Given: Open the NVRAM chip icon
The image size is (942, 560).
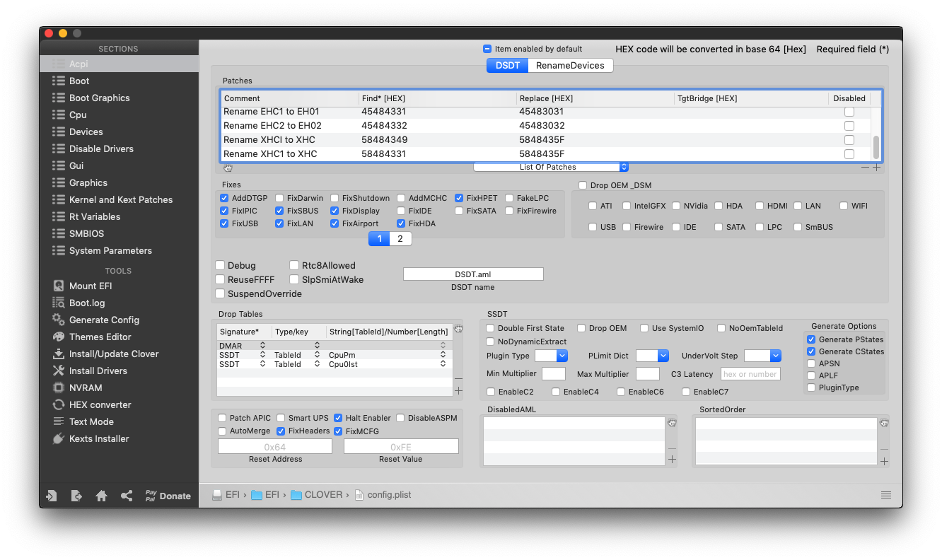Looking at the screenshot, I should (58, 387).
